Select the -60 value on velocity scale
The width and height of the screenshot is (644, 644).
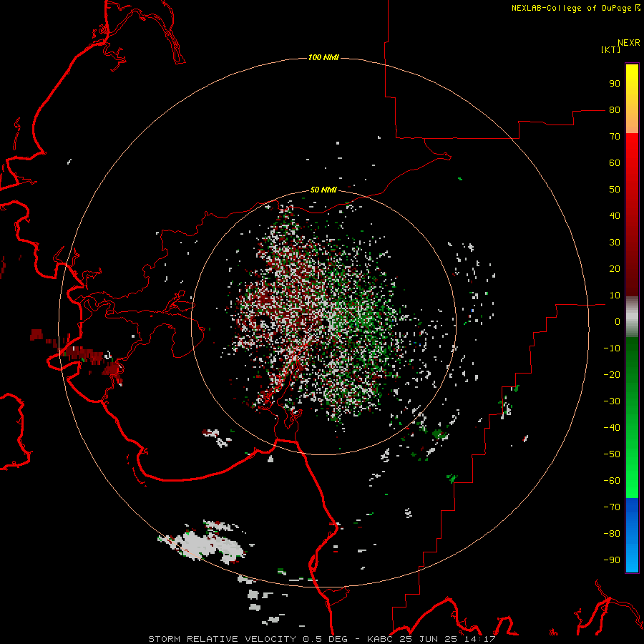(612, 481)
